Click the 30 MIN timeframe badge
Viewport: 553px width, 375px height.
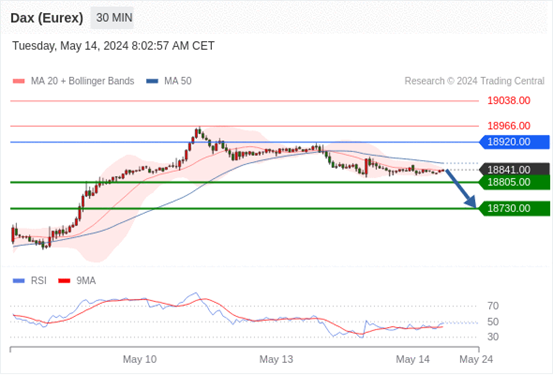coord(112,18)
